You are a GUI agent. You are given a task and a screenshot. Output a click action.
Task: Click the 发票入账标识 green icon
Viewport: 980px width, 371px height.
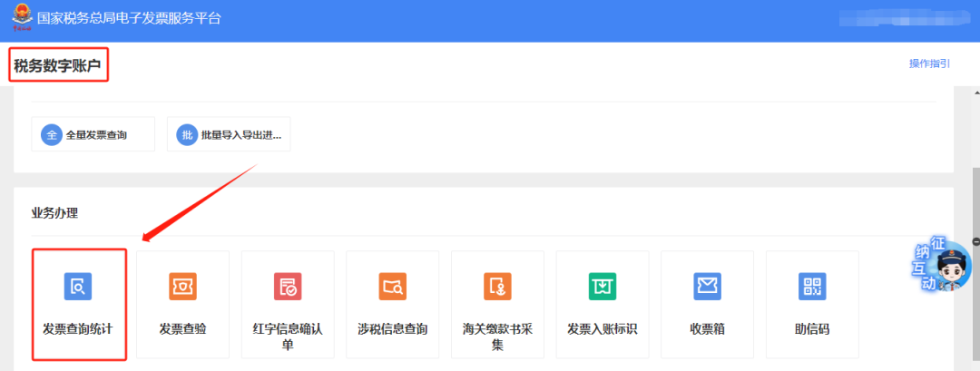click(x=602, y=287)
